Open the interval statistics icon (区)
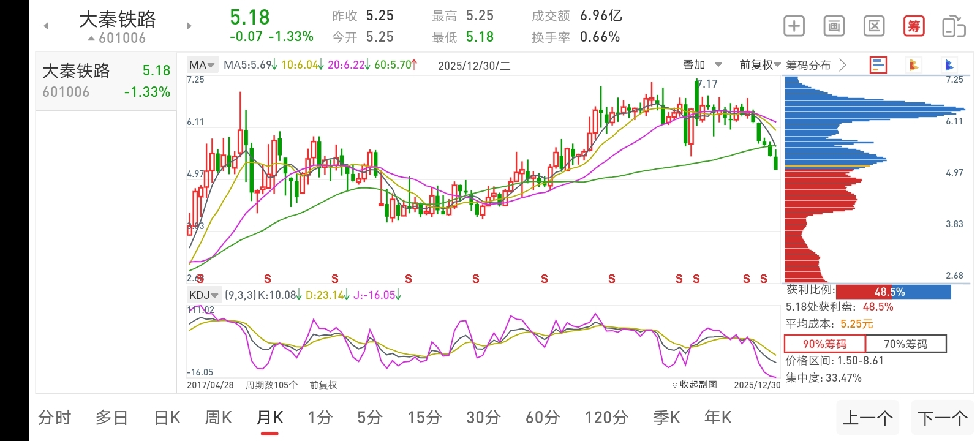The image size is (980, 441). (874, 26)
